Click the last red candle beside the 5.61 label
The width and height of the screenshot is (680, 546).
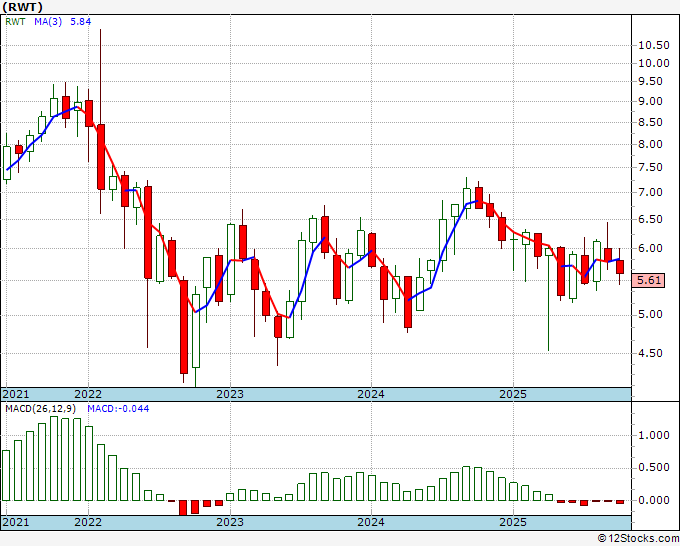[620, 267]
